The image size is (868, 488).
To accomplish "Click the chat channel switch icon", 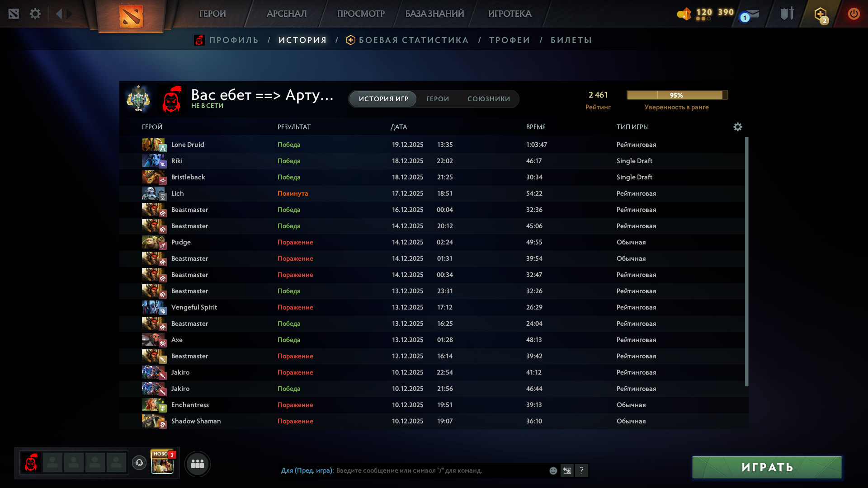I will 567,471.
